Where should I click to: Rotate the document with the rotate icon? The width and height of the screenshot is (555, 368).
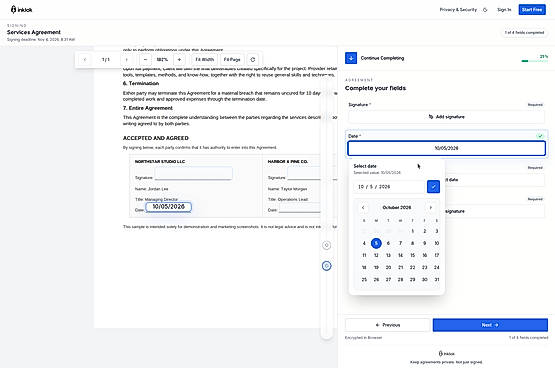[x=253, y=59]
